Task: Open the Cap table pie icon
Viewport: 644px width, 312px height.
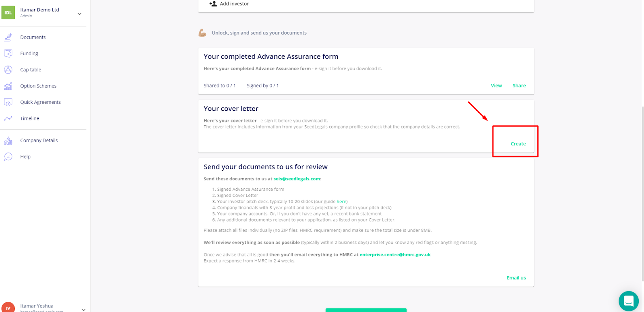Action: [8, 70]
